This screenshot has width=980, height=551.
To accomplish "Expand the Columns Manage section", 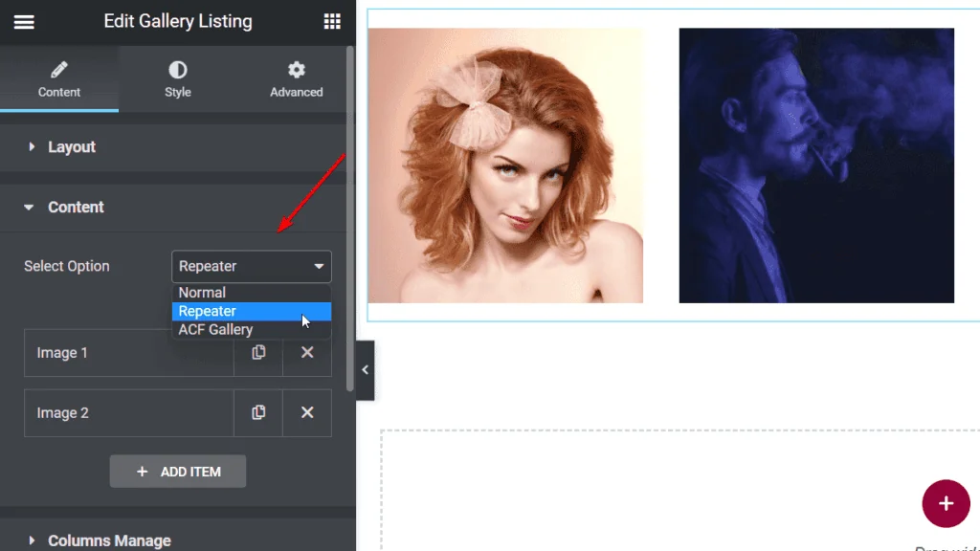I will click(x=109, y=540).
